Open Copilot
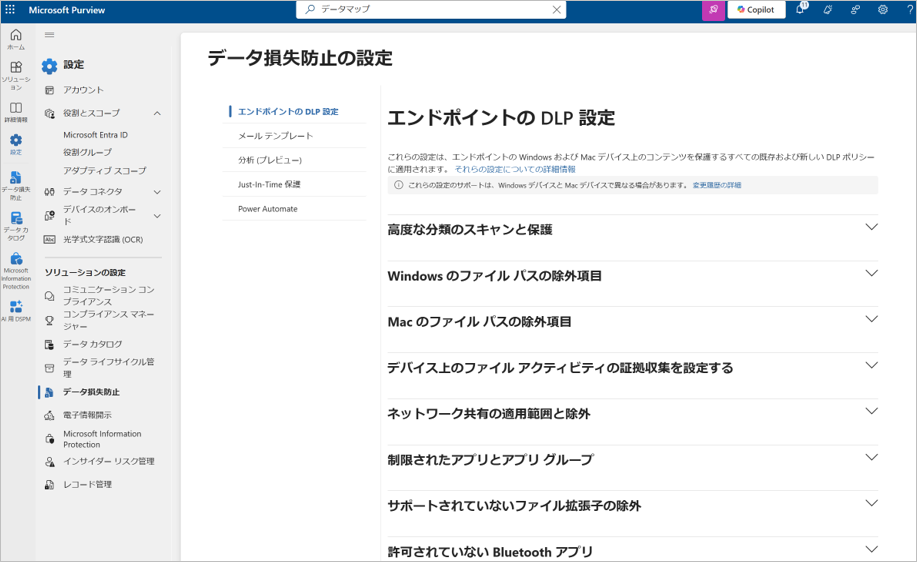The height and width of the screenshot is (562, 917). (756, 9)
